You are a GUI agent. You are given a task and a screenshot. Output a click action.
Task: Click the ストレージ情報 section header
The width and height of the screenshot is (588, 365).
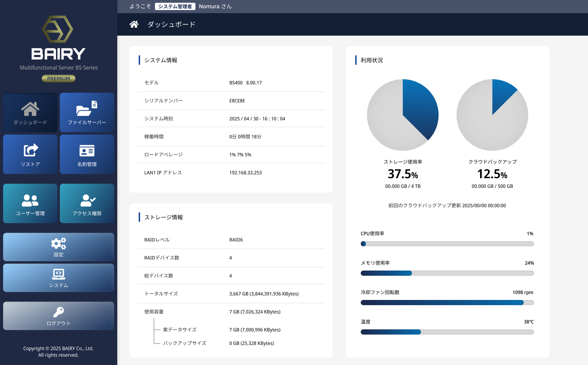[x=164, y=217]
